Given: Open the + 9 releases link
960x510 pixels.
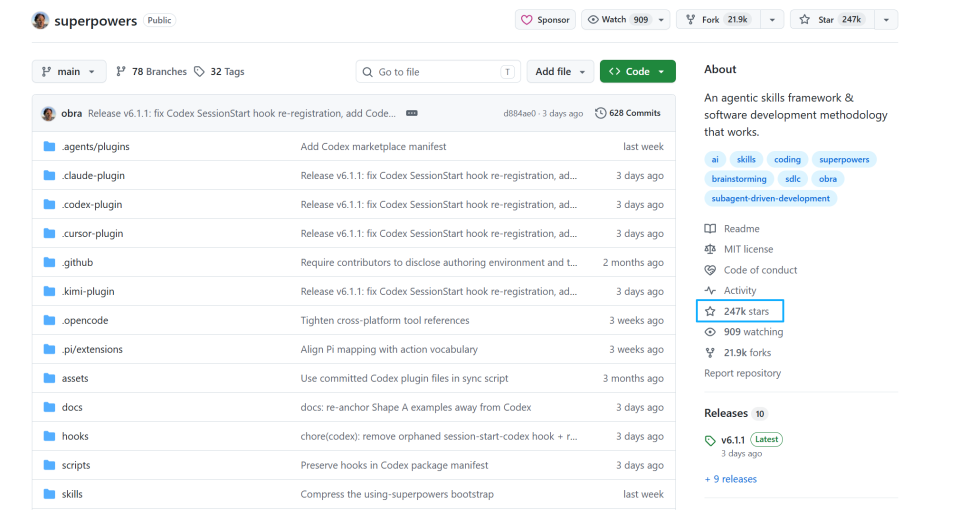Looking at the screenshot, I should [x=730, y=479].
